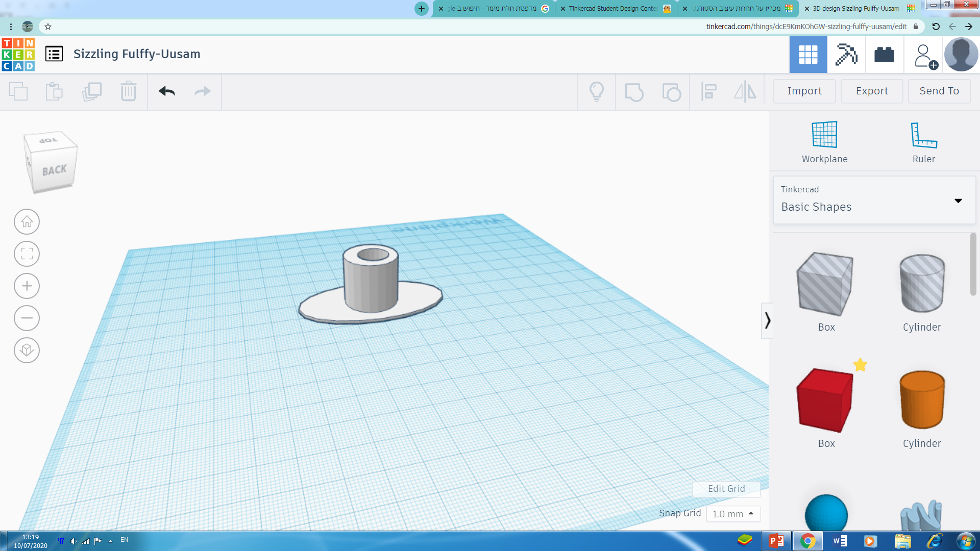The image size is (980, 551).
Task: Zoom in with the plus button
Action: click(27, 286)
